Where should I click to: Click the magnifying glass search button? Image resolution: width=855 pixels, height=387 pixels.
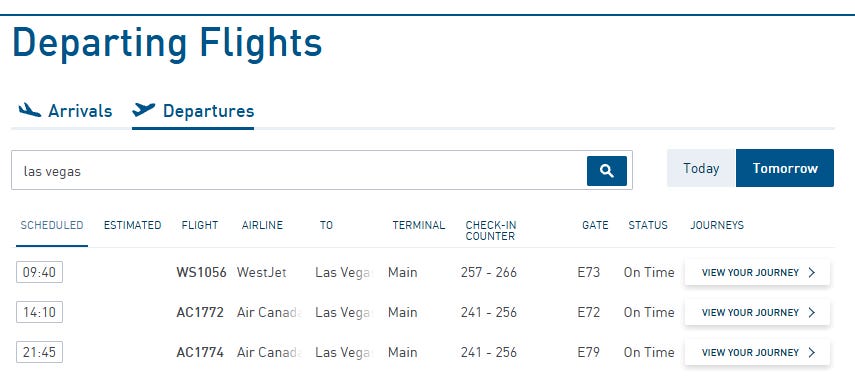(606, 171)
